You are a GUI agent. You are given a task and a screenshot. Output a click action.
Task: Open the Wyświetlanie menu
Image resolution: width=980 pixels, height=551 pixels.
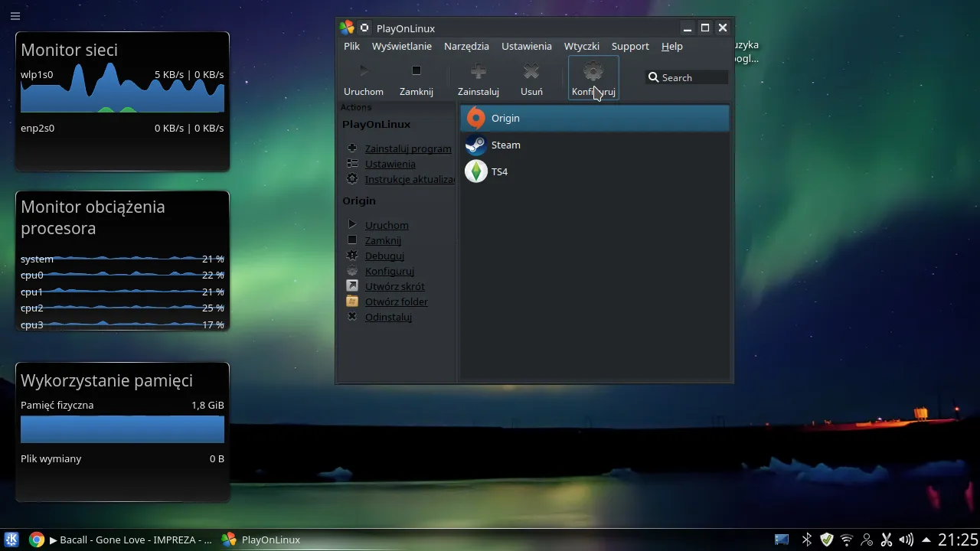(x=402, y=46)
